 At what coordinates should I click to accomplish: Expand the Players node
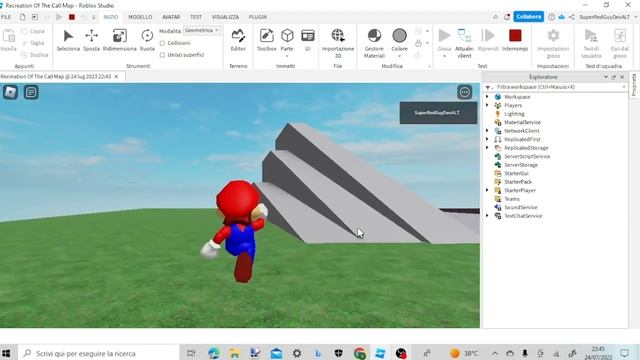[x=487, y=105]
